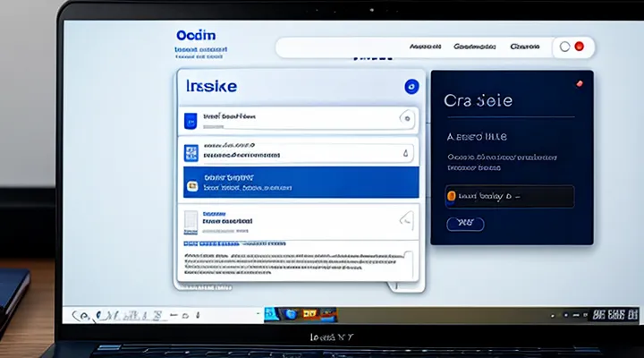Click the outlined pill button on dark panel
This screenshot has height=358, width=644.
465,224
